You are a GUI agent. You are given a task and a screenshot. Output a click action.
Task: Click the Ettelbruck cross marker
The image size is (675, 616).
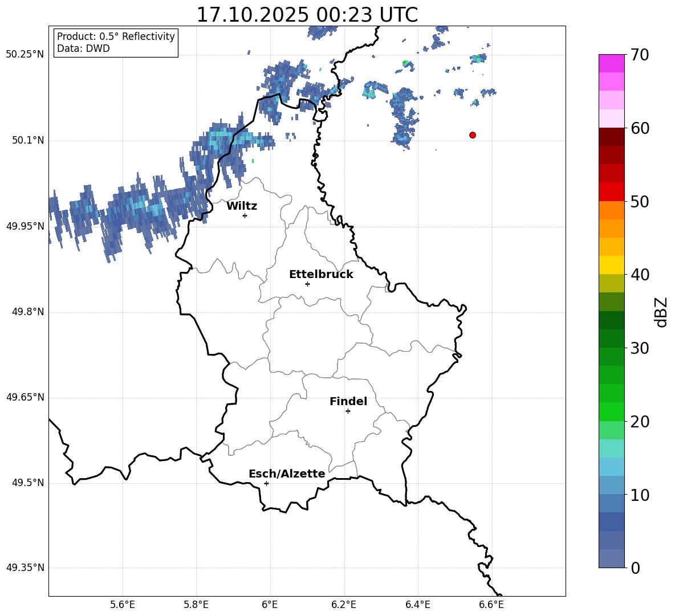point(307,284)
